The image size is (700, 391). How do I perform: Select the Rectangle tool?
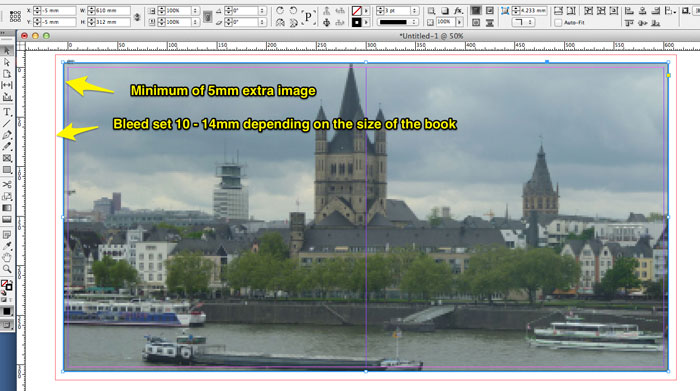(7, 170)
